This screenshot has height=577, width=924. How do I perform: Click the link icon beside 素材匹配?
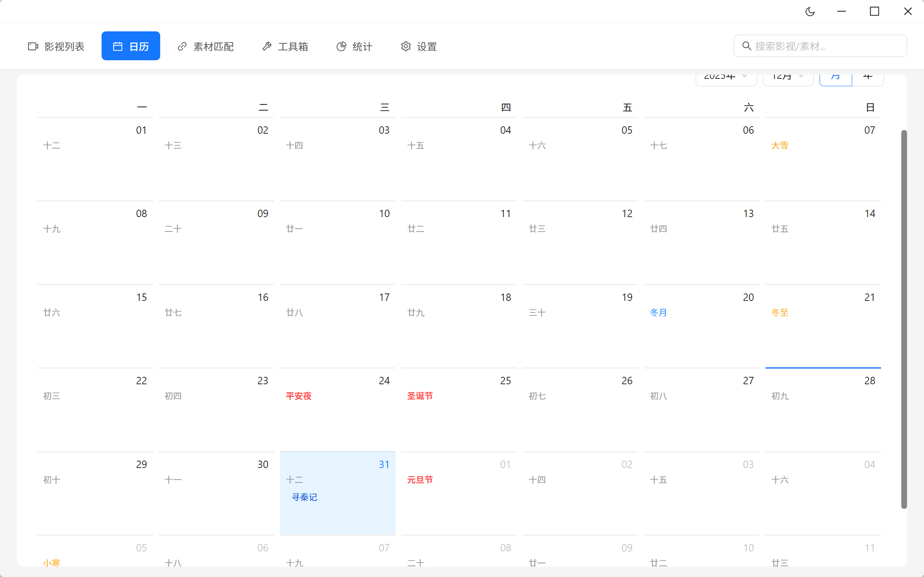182,46
